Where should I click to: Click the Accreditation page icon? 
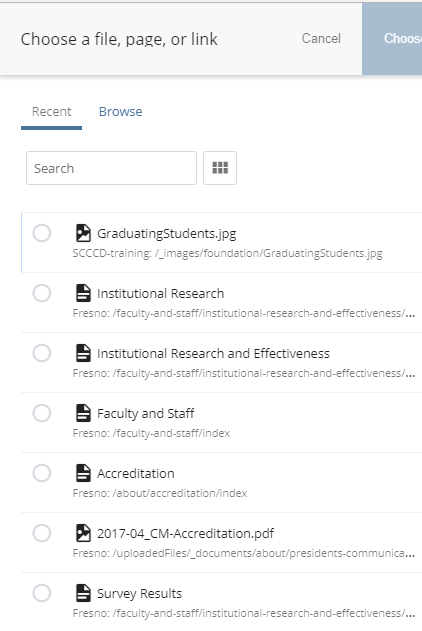[83, 473]
